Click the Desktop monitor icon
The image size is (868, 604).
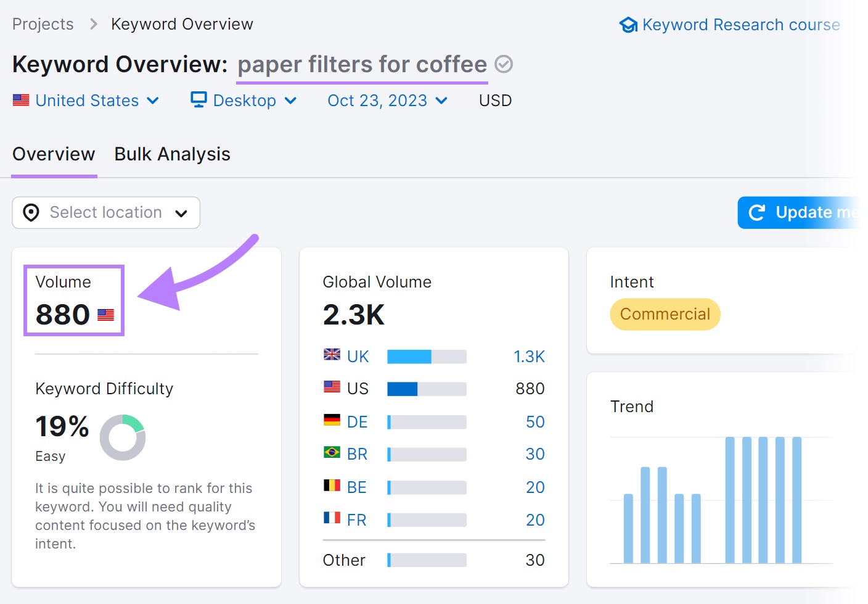tap(198, 99)
